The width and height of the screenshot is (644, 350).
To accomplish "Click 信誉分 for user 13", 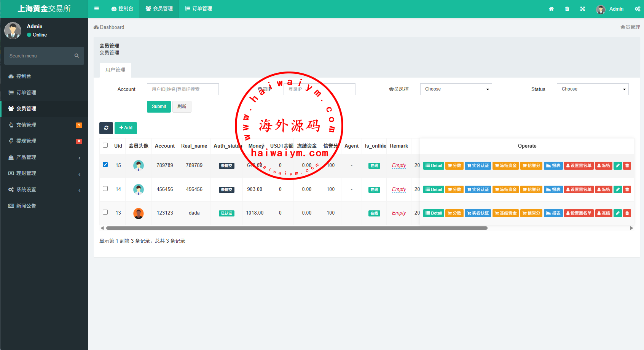I will click(x=531, y=213).
